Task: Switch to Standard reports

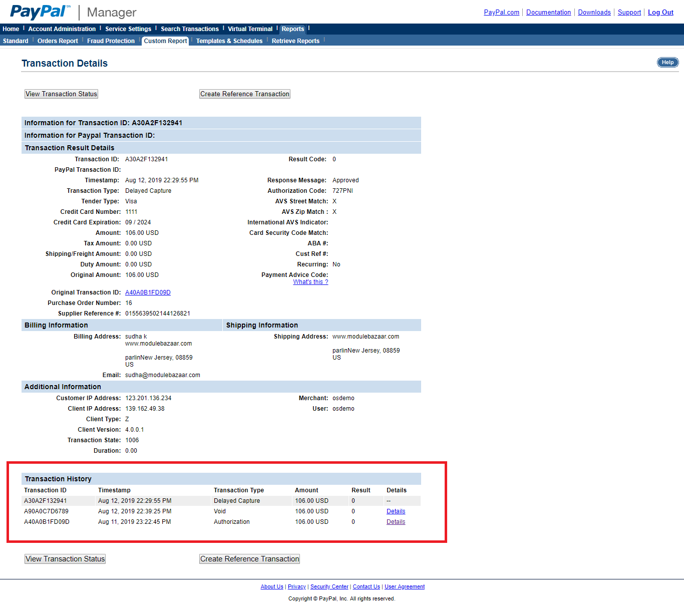Action: click(16, 41)
